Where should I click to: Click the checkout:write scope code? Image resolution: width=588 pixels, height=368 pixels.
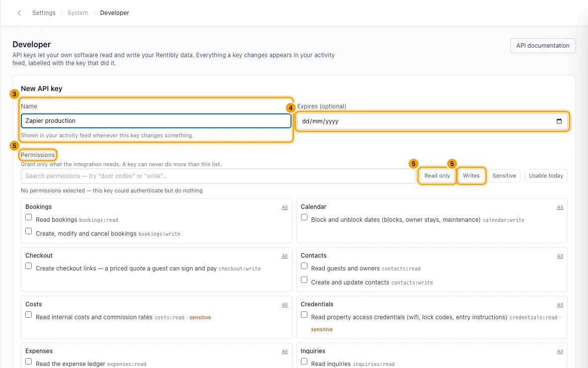tap(240, 269)
